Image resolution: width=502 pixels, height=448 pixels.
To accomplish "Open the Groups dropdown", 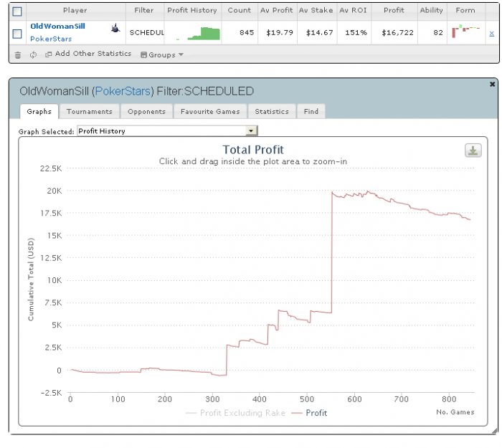I will (x=162, y=54).
